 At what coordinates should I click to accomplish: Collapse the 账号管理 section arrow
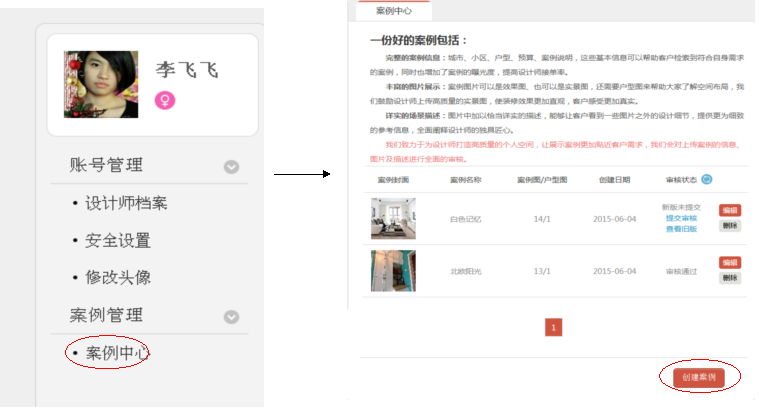point(231,167)
